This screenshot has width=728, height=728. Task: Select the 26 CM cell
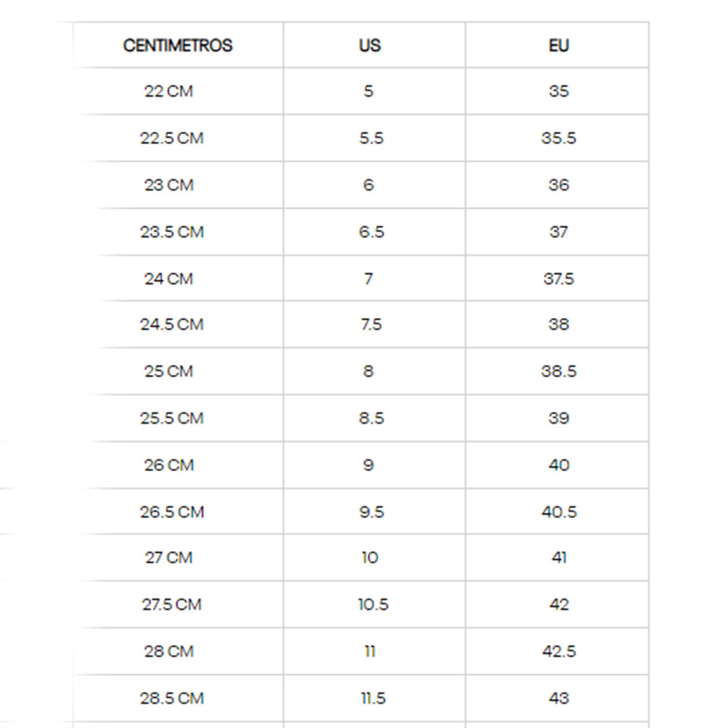(178, 465)
